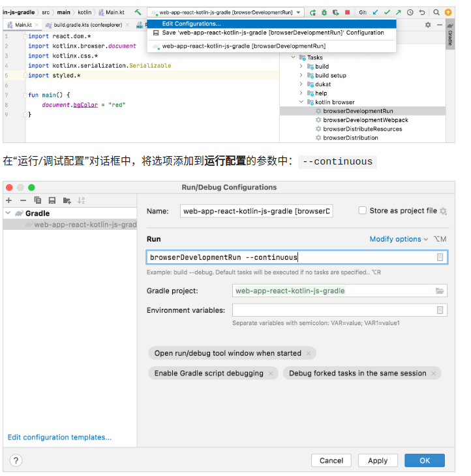Click the red Stop icon

tap(347, 12)
